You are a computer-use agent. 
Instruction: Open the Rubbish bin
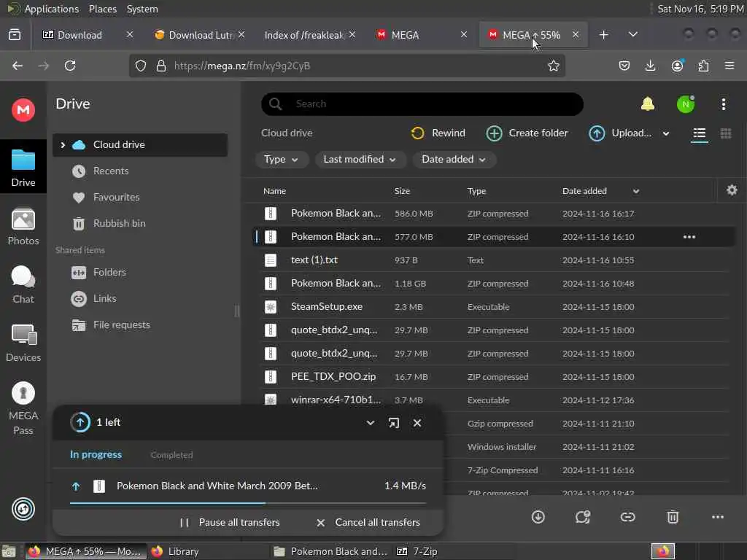pos(140,223)
